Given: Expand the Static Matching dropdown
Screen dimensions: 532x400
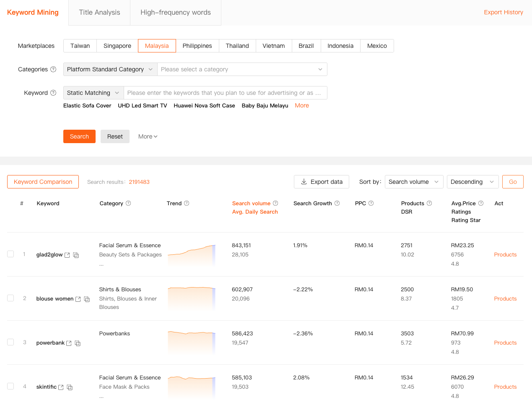Looking at the screenshot, I should coord(93,93).
